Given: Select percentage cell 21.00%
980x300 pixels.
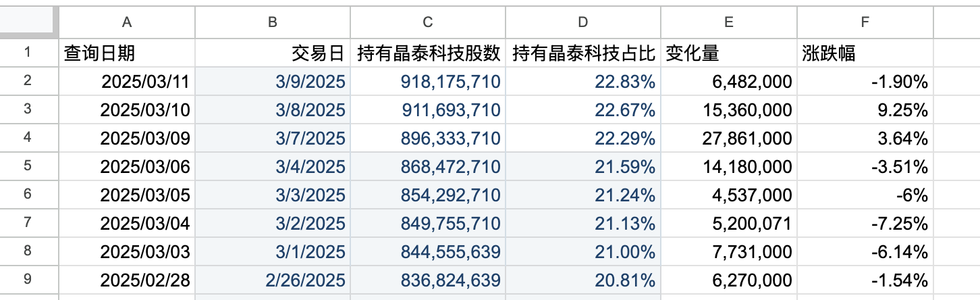Looking at the screenshot, I should tap(582, 251).
